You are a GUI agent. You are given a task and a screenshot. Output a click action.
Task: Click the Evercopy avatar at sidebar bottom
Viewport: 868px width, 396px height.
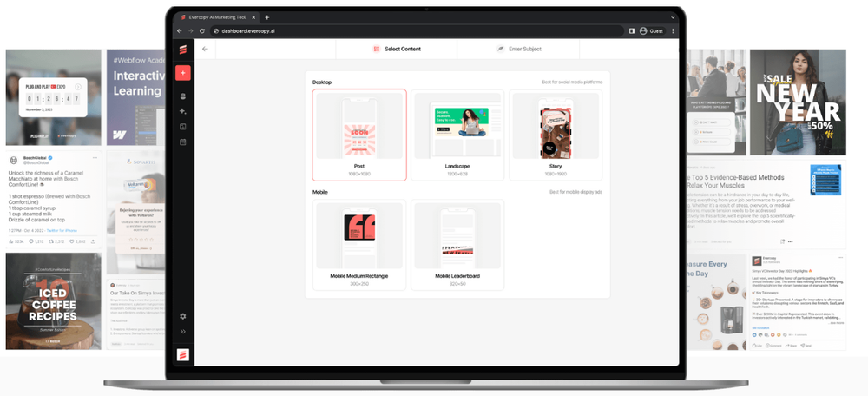[182, 355]
